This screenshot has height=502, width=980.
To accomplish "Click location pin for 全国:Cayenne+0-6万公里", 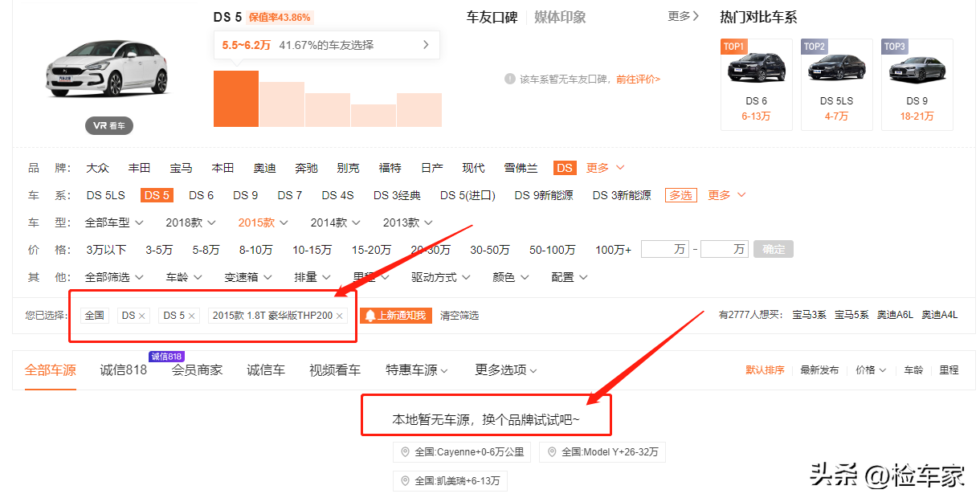I will point(406,452).
